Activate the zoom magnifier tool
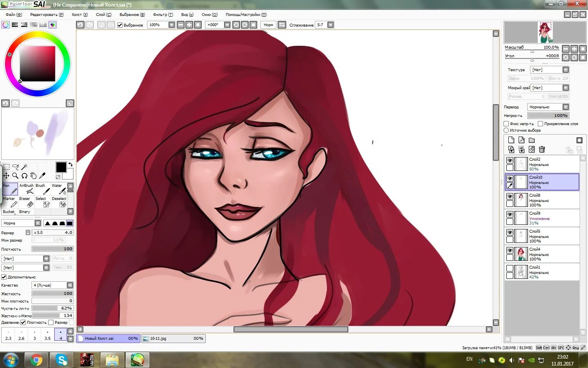This screenshot has width=588, height=368. [x=16, y=176]
